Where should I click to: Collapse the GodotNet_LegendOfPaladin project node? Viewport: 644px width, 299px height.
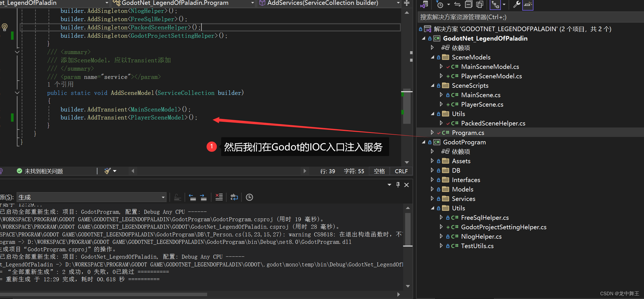click(x=424, y=38)
